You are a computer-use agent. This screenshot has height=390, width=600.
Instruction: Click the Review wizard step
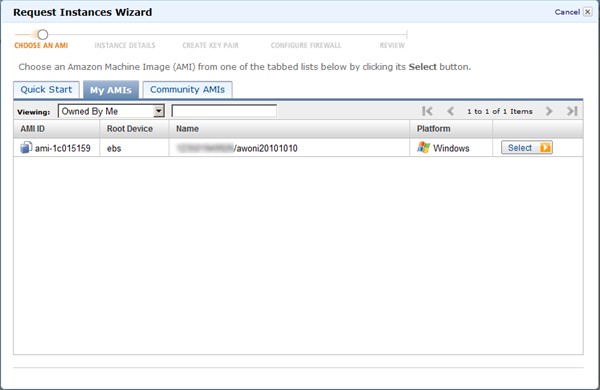[x=392, y=45]
